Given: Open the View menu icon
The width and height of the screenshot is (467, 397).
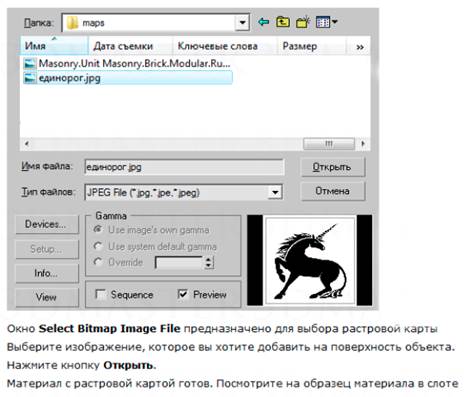Looking at the screenshot, I should pyautogui.click(x=326, y=22).
